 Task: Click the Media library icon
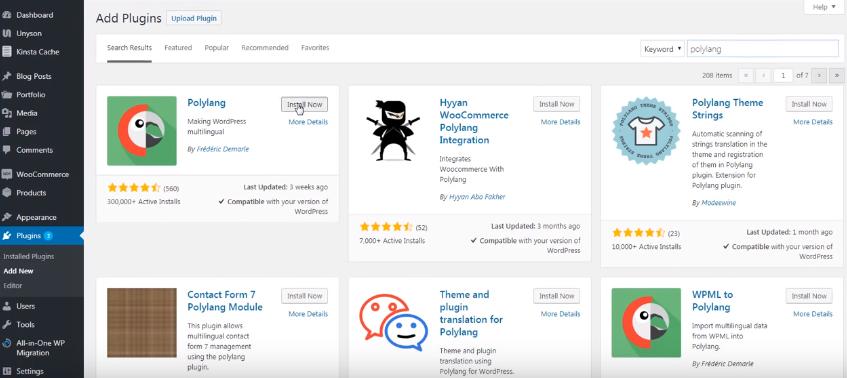pos(7,113)
